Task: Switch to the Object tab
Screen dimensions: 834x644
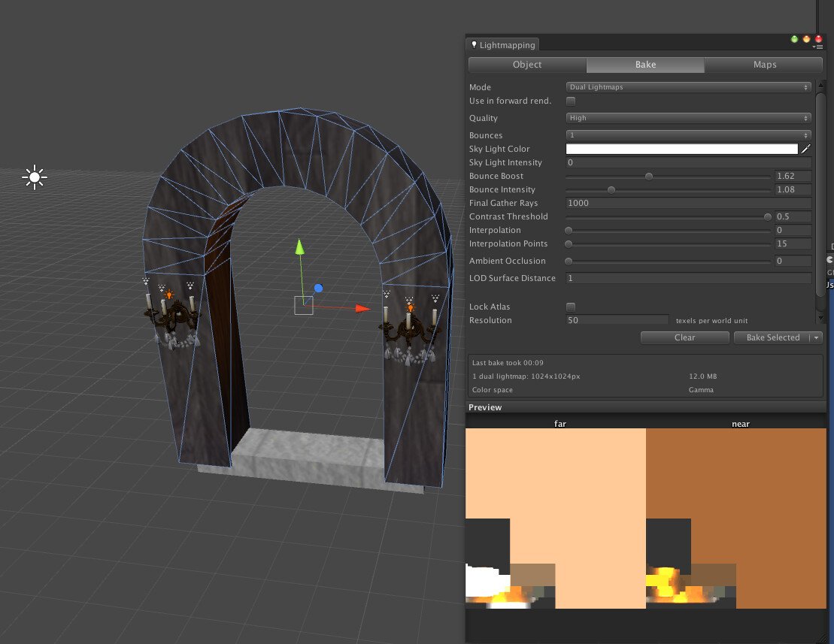Action: click(526, 65)
